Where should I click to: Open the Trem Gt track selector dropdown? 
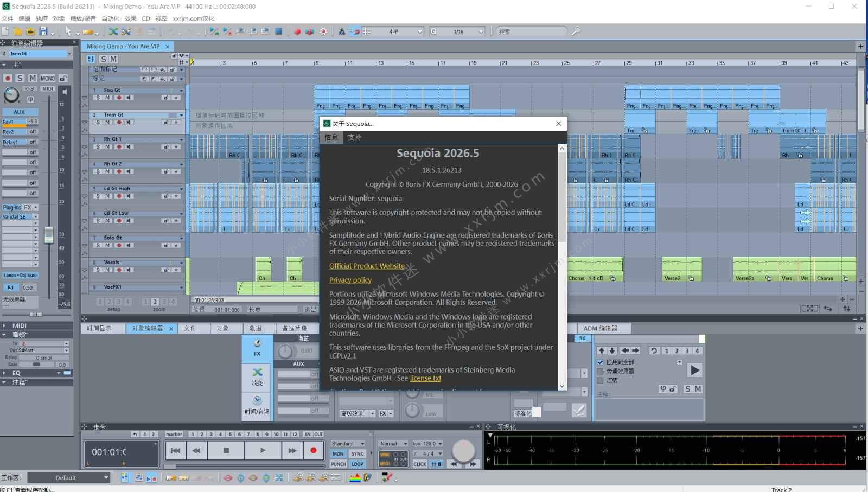tap(69, 54)
